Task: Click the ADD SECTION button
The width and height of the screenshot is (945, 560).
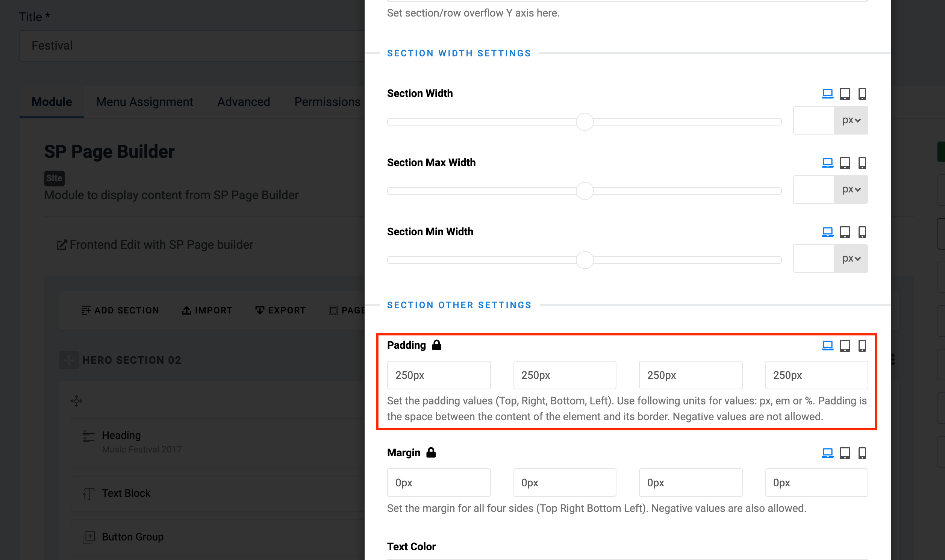Action: 120,310
